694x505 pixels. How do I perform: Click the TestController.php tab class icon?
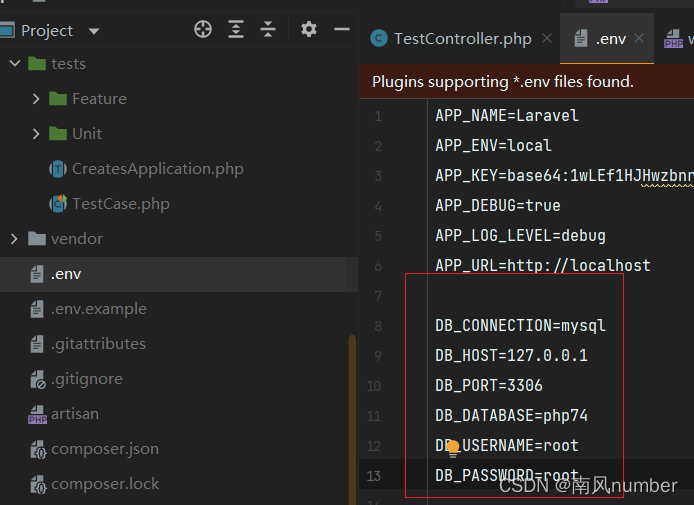(x=379, y=39)
